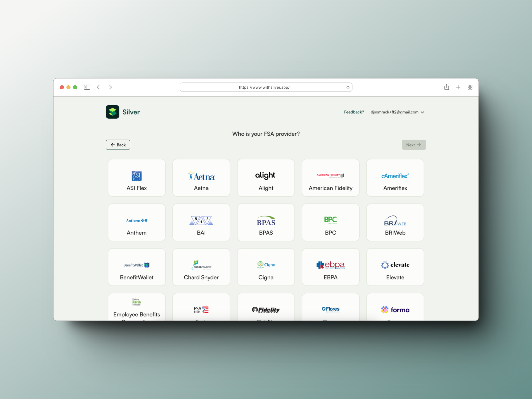The height and width of the screenshot is (399, 532).
Task: Open the browser share icon
Action: click(446, 87)
